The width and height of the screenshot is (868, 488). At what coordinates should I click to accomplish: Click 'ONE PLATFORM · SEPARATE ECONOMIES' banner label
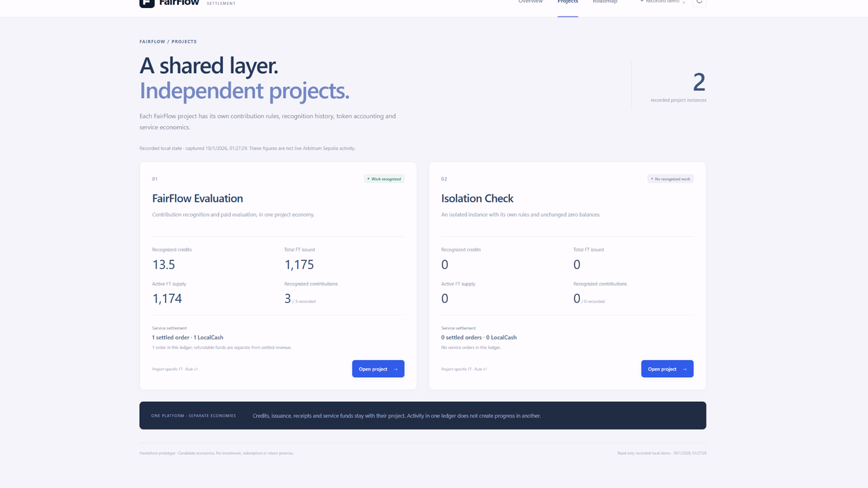[x=194, y=415]
